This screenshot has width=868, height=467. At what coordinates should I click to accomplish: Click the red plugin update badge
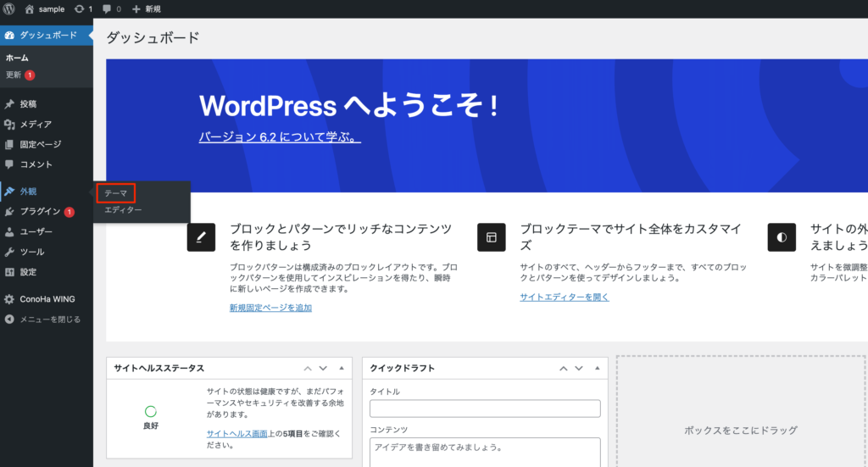(x=70, y=212)
